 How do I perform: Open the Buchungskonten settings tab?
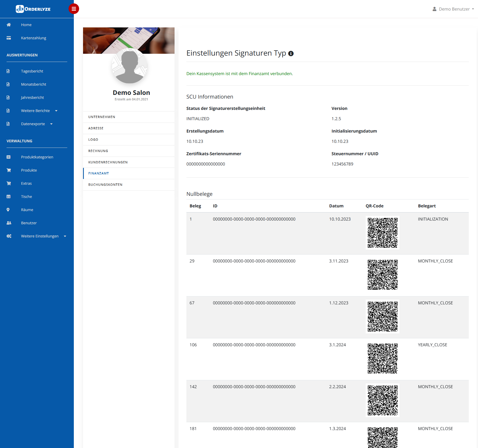(x=129, y=185)
